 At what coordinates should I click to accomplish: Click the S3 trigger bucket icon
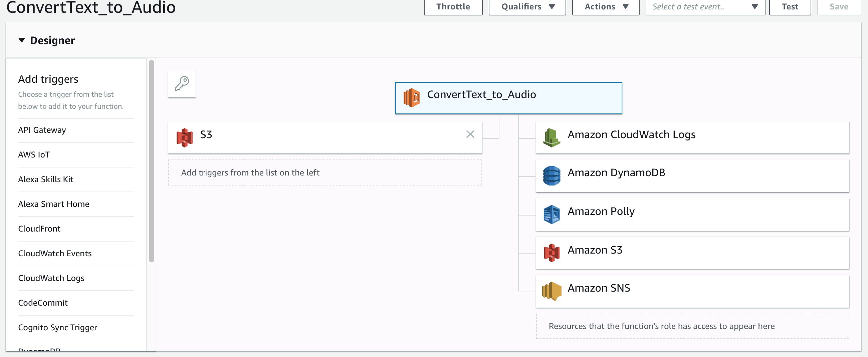[x=184, y=137]
